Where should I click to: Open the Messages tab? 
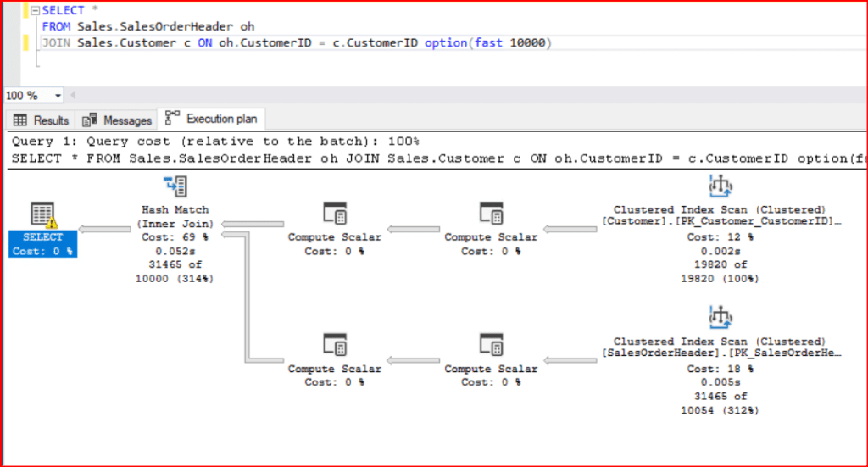[x=119, y=120]
